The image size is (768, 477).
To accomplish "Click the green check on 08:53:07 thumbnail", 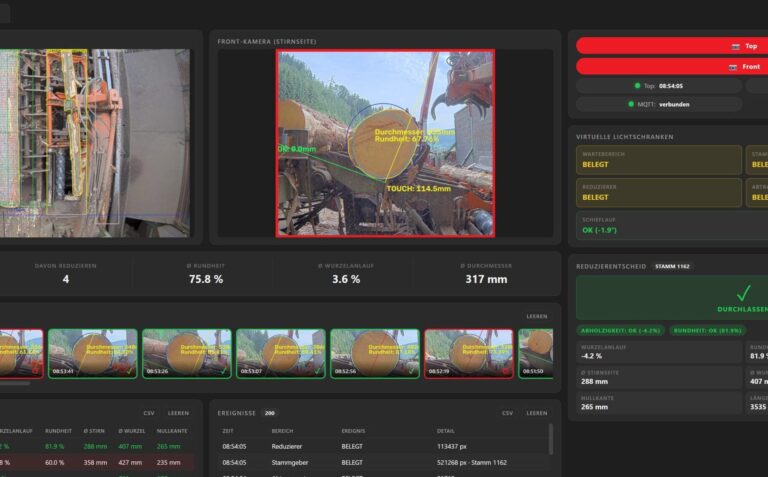I will click(318, 371).
